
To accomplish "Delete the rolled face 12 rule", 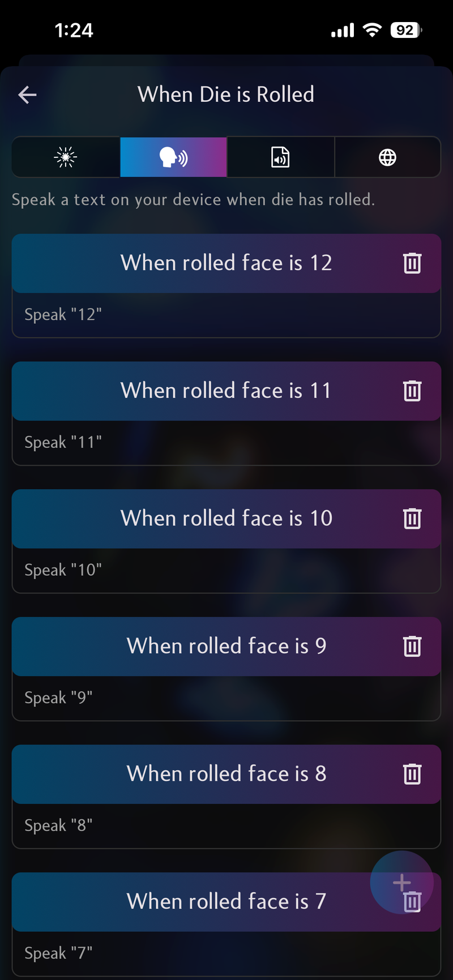I will pos(412,263).
